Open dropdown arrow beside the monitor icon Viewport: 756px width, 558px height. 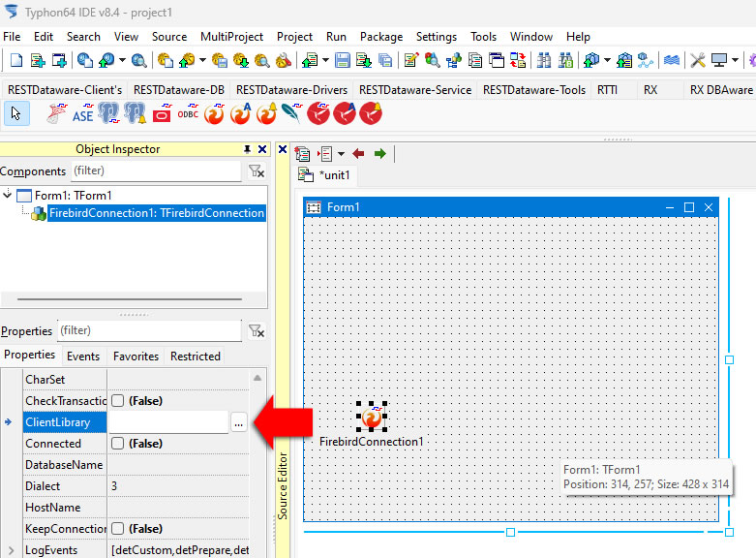(735, 60)
